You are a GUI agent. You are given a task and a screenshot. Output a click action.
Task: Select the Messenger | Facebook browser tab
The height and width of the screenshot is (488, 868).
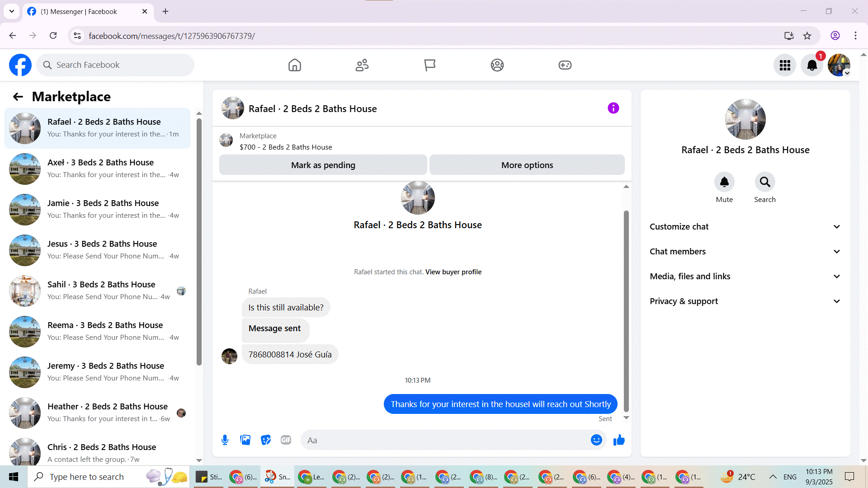tap(88, 12)
